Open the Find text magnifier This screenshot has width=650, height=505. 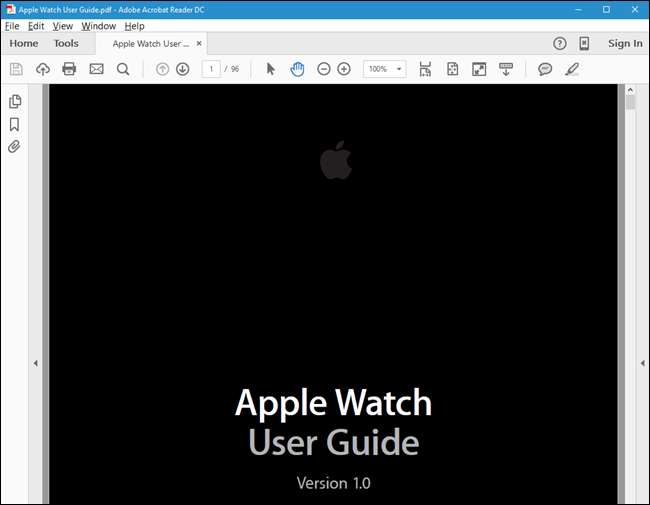click(123, 69)
